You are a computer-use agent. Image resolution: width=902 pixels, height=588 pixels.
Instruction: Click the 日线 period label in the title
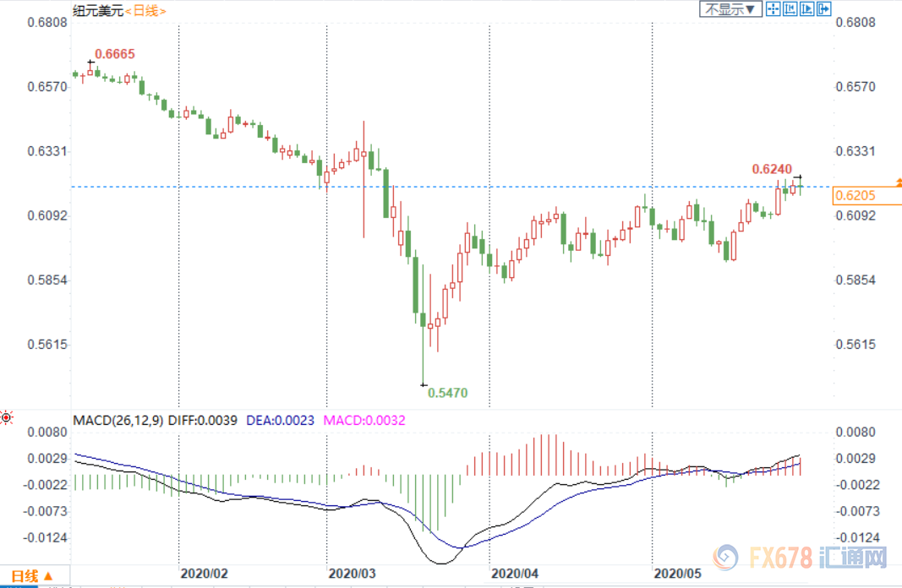point(146,10)
